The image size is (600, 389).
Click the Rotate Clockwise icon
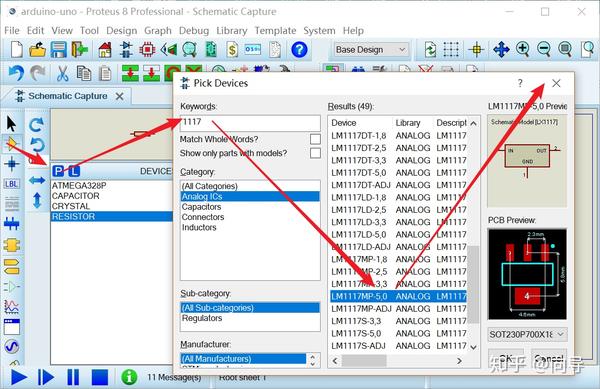click(x=37, y=124)
